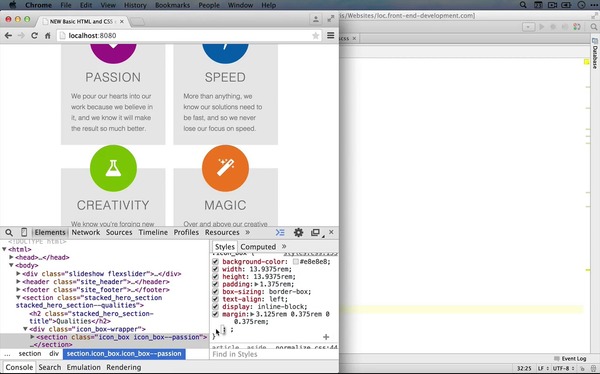
Task: Click the Debug bug icon in the IDE
Action: pyautogui.click(x=553, y=27)
